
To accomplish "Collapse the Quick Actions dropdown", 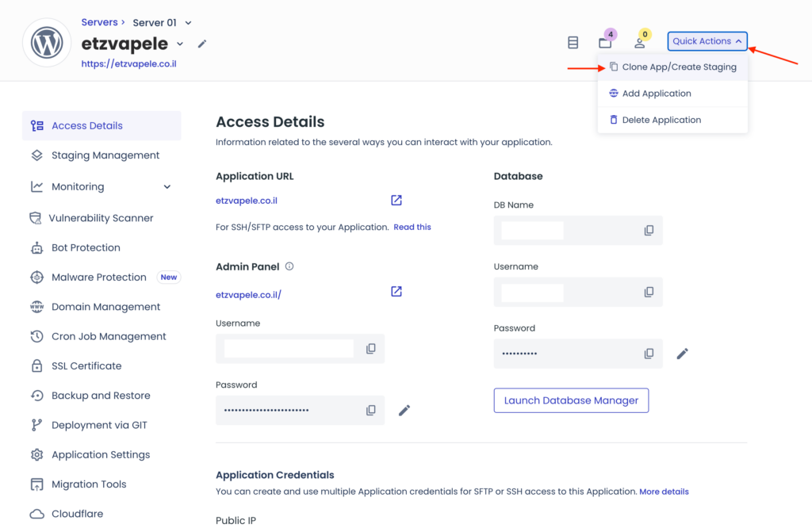I will click(x=707, y=41).
